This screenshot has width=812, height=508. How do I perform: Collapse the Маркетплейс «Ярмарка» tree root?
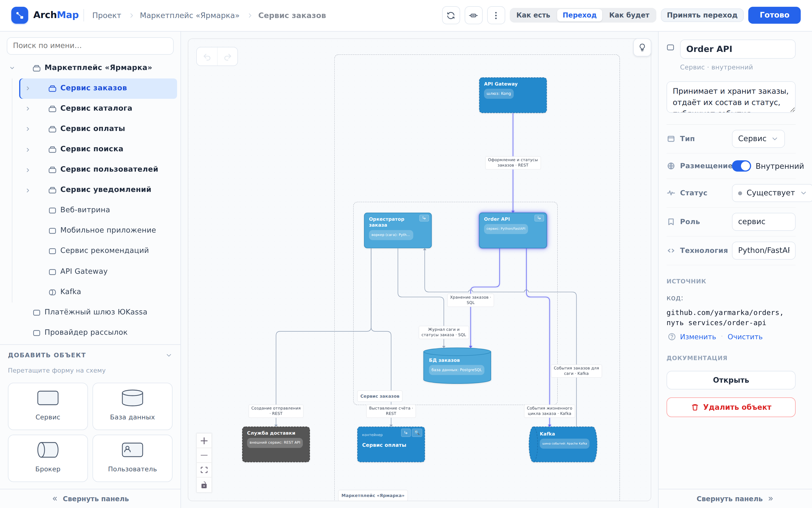[12, 68]
